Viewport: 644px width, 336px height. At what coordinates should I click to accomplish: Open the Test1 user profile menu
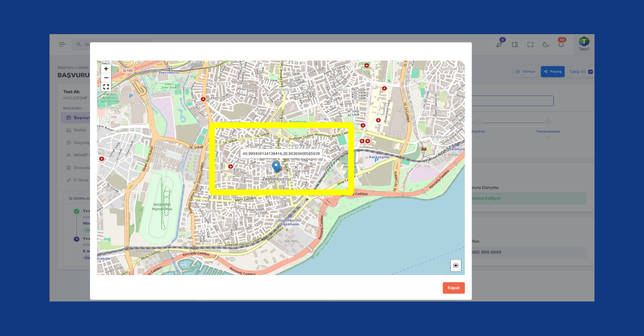(584, 44)
